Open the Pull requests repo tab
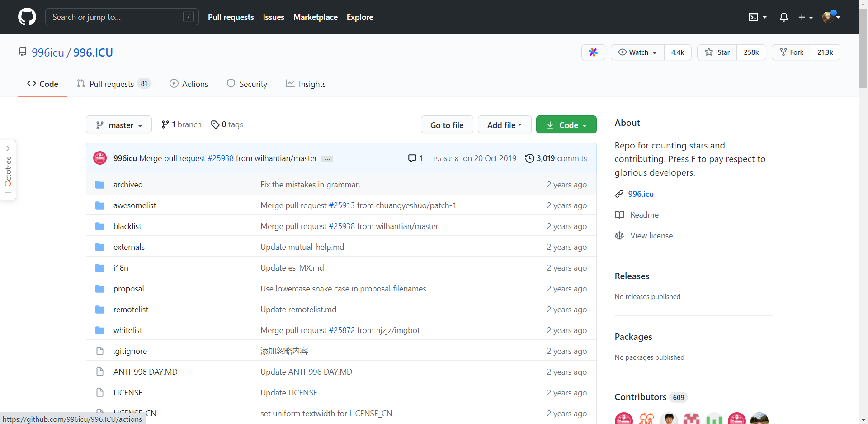Image resolution: width=868 pixels, height=424 pixels. click(114, 84)
